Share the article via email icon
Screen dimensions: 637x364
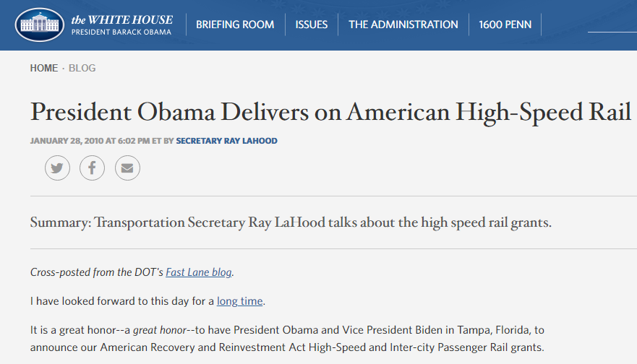coord(127,168)
